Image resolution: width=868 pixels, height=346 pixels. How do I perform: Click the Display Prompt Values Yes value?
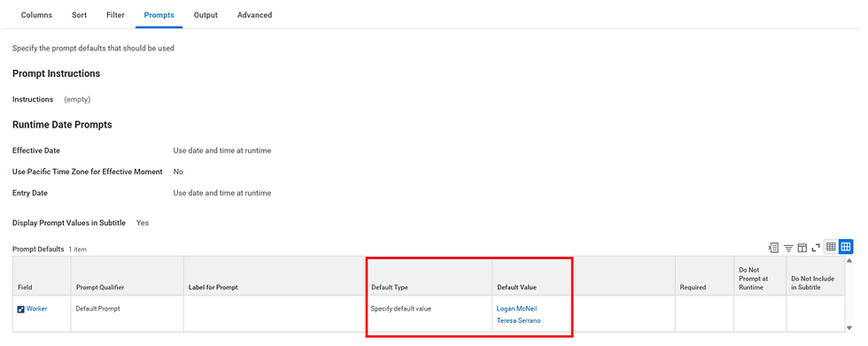[x=143, y=223]
